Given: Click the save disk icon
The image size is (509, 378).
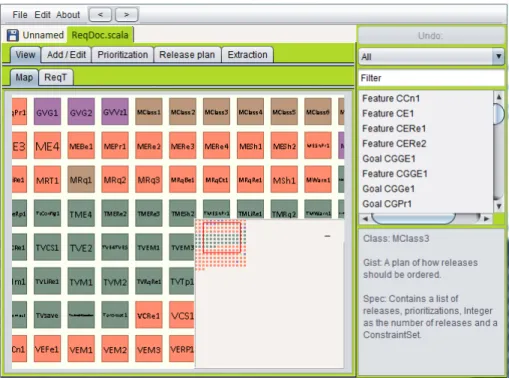Looking at the screenshot, I should pyautogui.click(x=13, y=35).
